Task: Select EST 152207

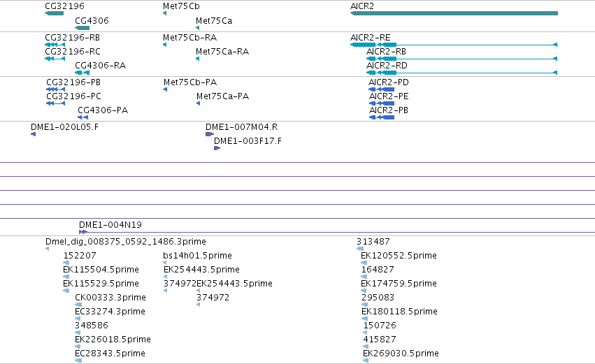Action: pos(80,255)
